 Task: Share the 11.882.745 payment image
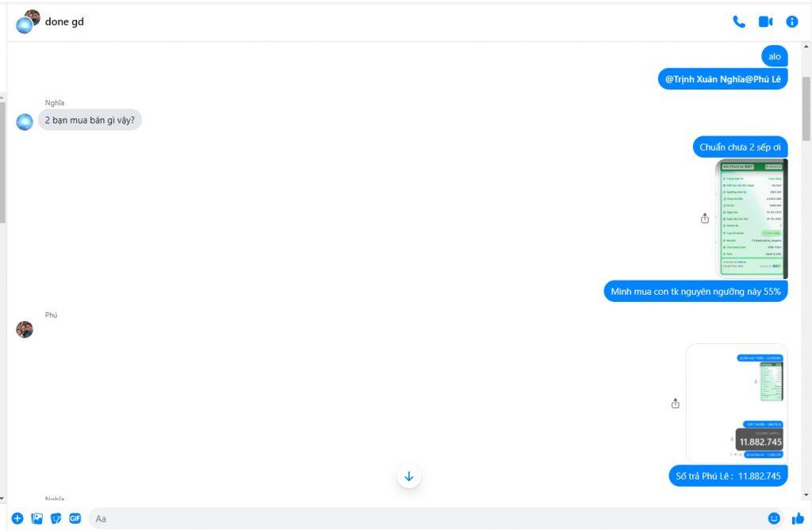pyautogui.click(x=676, y=403)
